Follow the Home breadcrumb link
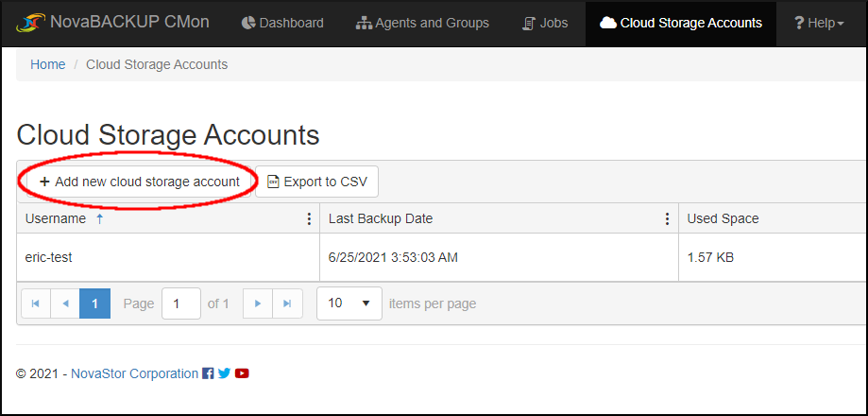Screen dimensions: 868x416 [x=47, y=65]
